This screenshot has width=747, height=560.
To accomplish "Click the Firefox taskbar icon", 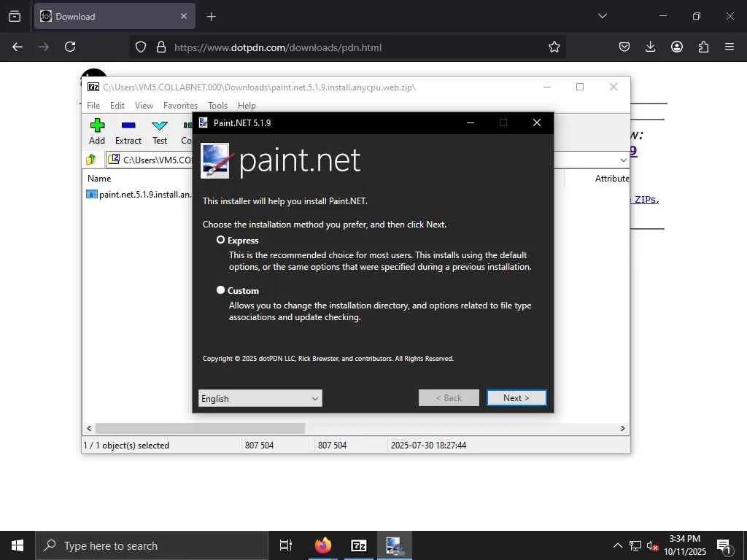I will click(323, 545).
